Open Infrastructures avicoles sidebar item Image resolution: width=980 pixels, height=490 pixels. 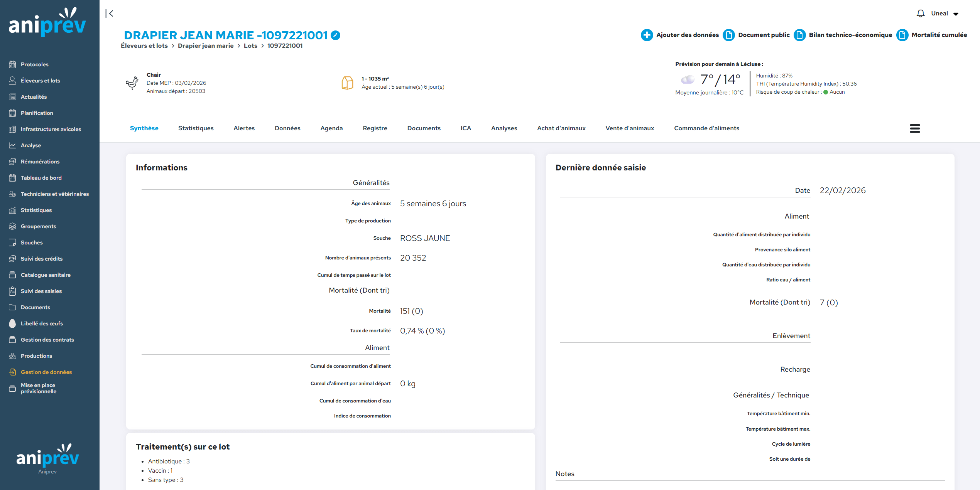point(51,129)
